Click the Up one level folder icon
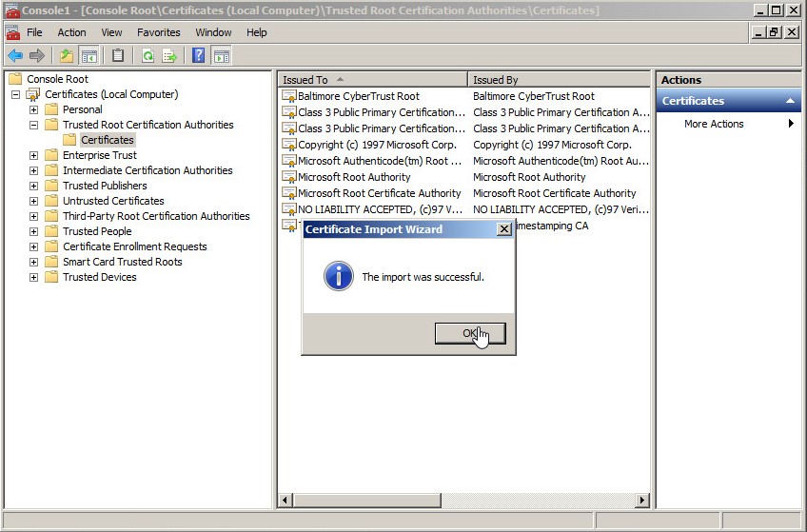Image resolution: width=807 pixels, height=532 pixels. pyautogui.click(x=67, y=56)
